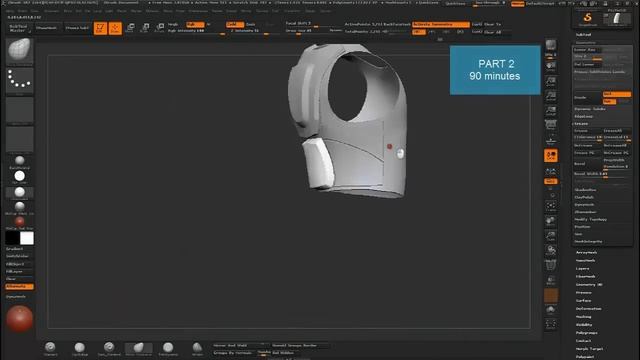Toggle the Zsub sculpt mode button
This screenshot has height=360, width=640.
pyautogui.click(x=251, y=24)
